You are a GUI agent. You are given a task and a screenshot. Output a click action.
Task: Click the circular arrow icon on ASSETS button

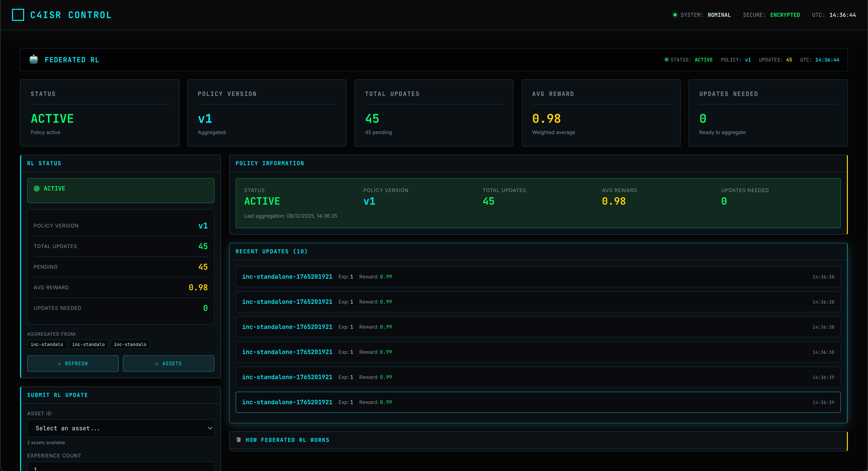(156, 364)
